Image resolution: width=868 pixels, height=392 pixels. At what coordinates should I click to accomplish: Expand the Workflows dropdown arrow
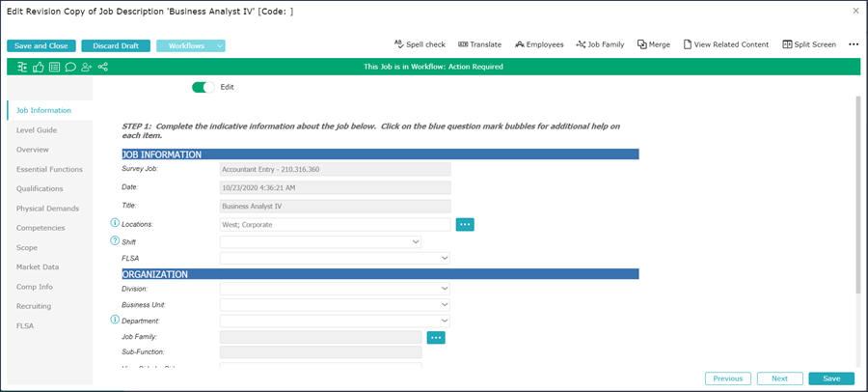[x=220, y=45]
